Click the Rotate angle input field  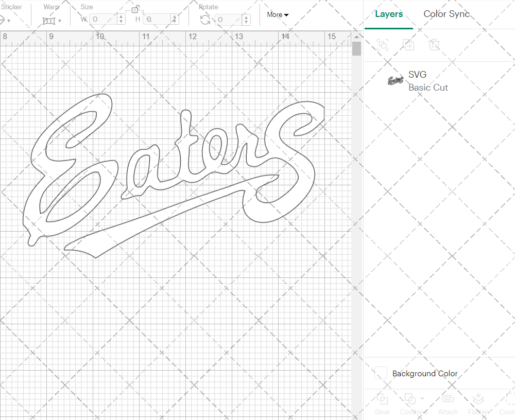(x=229, y=20)
